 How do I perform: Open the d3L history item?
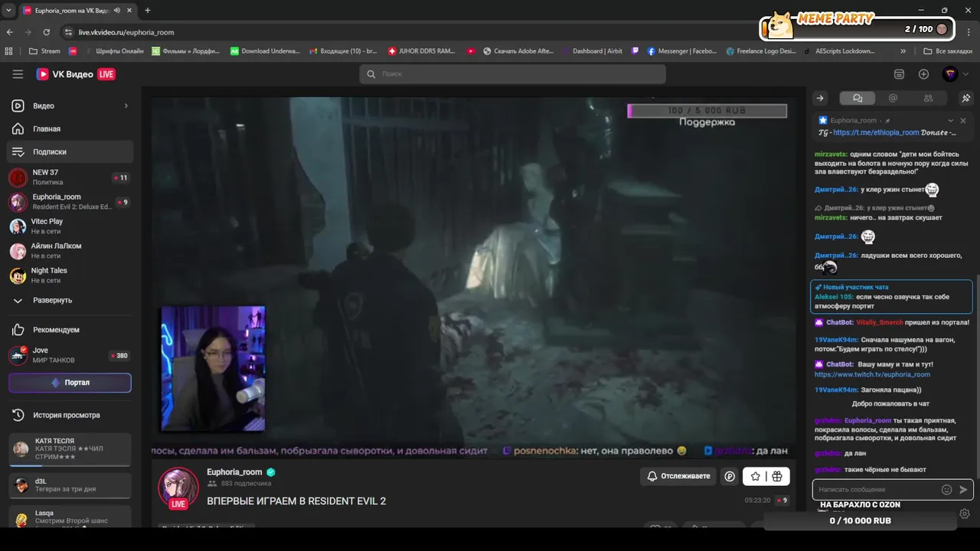click(x=70, y=485)
